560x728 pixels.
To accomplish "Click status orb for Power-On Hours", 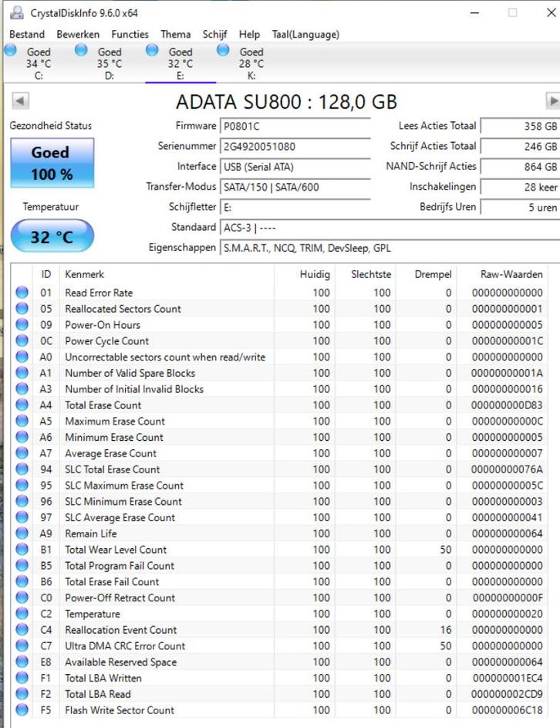I will (22, 324).
